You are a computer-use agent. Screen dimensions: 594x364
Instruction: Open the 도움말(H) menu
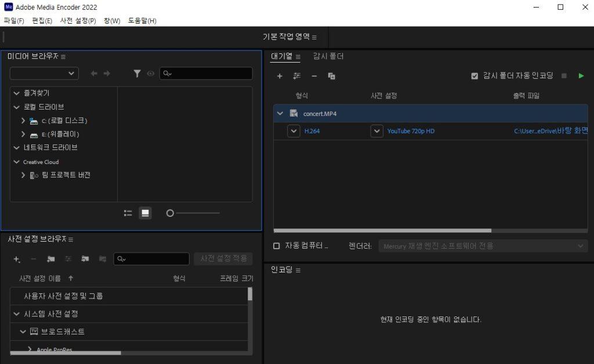coord(142,20)
